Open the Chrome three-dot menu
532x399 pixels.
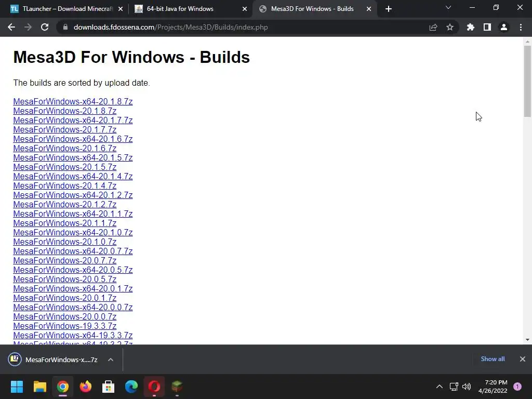tap(521, 27)
